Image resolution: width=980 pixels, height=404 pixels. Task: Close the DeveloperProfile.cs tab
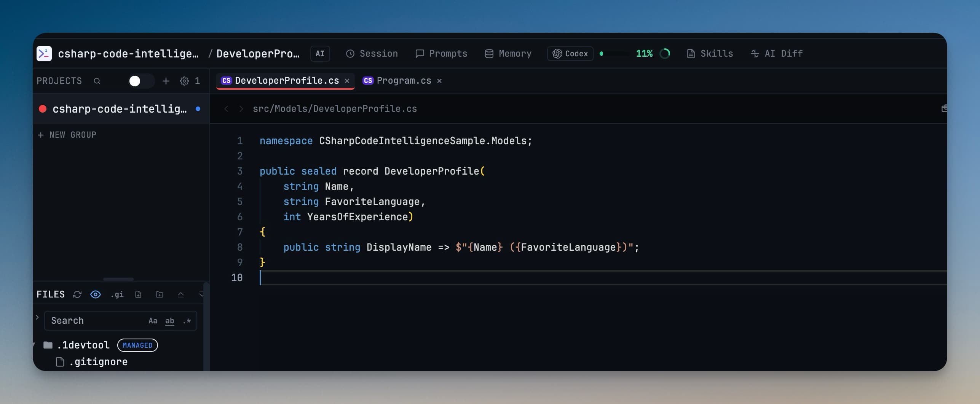(x=347, y=81)
